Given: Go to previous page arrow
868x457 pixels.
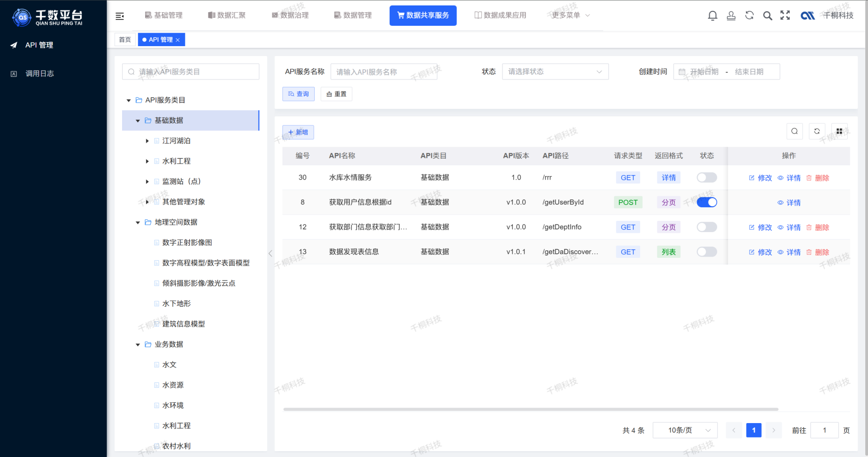Looking at the screenshot, I should (734, 430).
